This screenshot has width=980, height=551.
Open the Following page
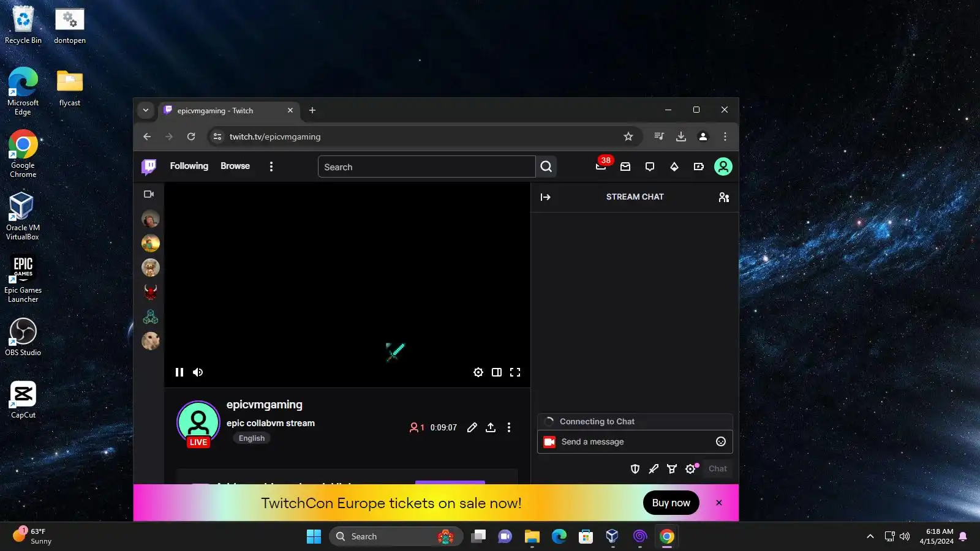tap(189, 166)
